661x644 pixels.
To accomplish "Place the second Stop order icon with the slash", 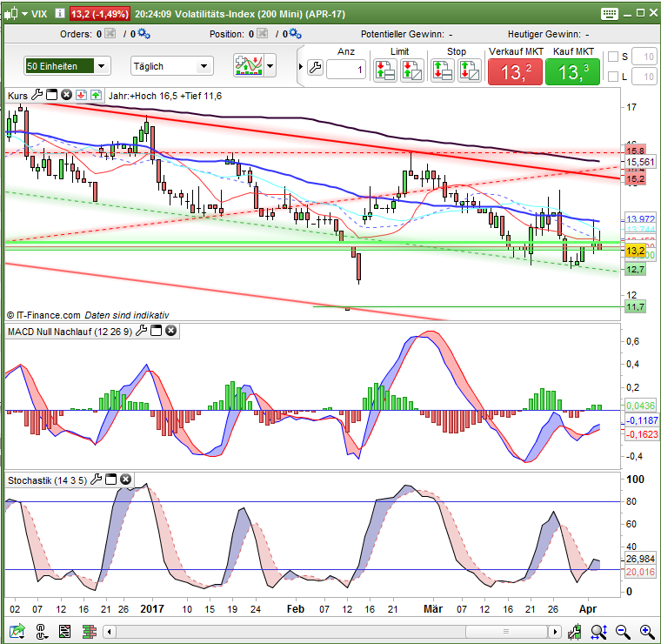I will (469, 70).
